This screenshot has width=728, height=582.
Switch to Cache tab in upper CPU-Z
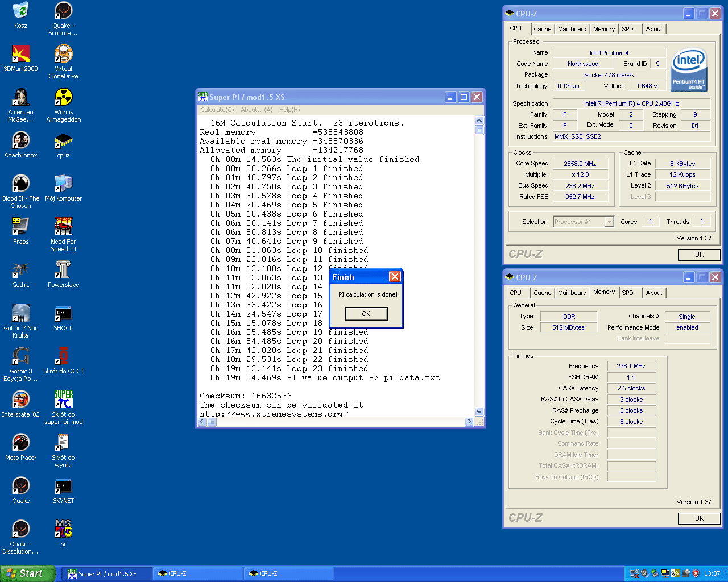pos(542,29)
